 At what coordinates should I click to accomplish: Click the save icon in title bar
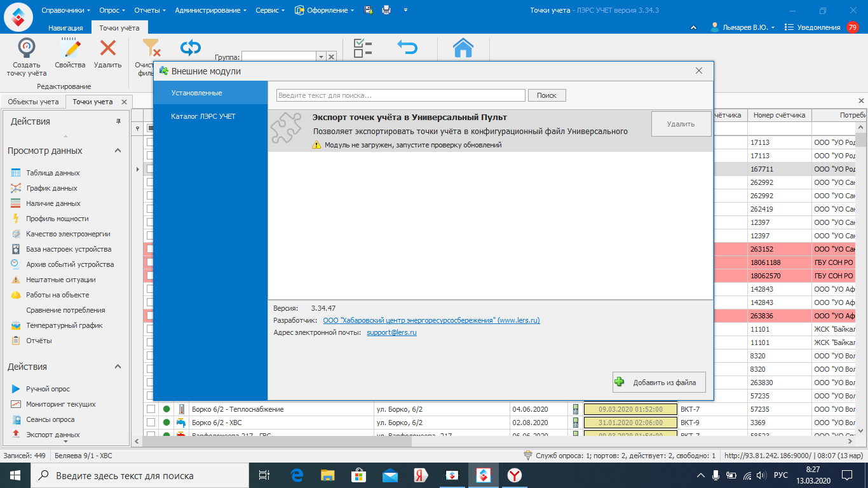369,10
